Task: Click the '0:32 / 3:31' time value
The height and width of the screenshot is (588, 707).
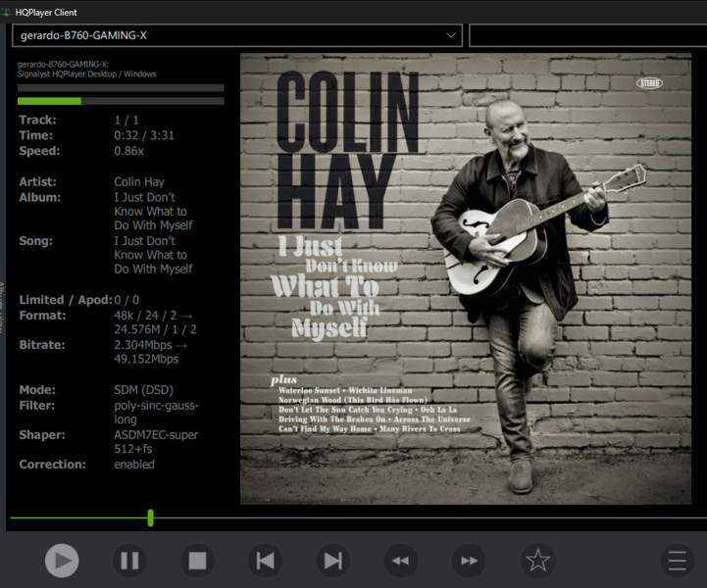Action: coord(144,135)
